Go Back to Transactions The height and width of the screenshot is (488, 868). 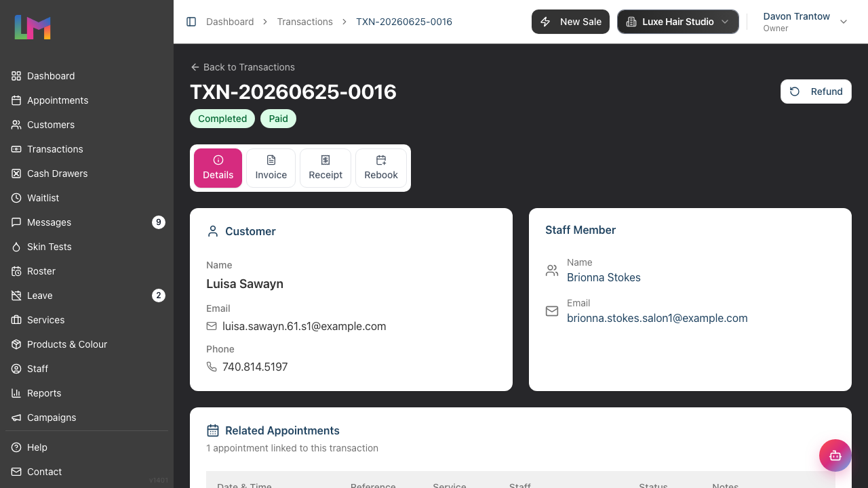[243, 67]
